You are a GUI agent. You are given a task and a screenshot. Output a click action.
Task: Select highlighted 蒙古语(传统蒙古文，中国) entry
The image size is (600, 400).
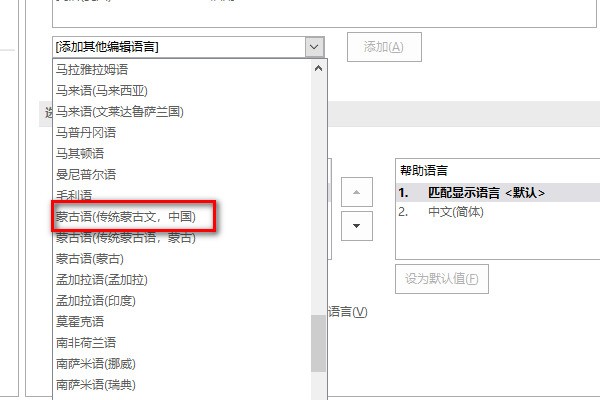tap(182, 217)
